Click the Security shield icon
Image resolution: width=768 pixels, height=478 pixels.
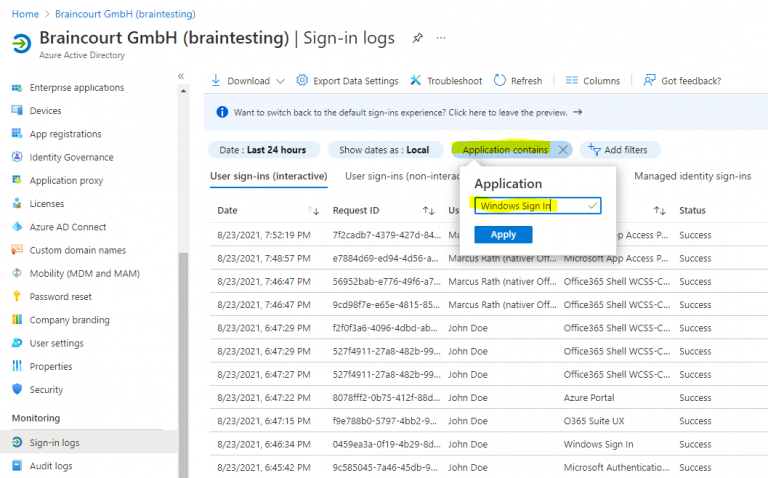point(17,389)
